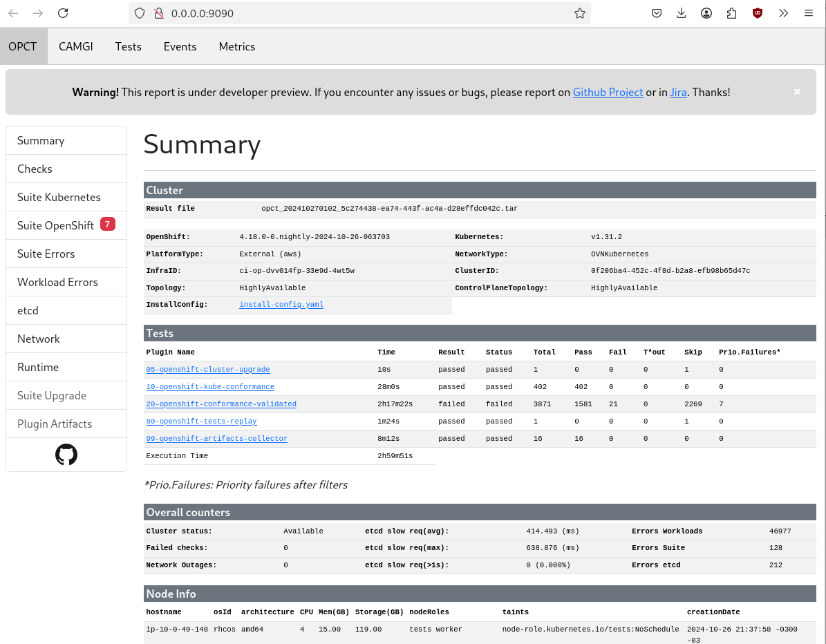The width and height of the screenshot is (826, 644).
Task: Bookmark this page with the star icon
Action: (x=579, y=13)
